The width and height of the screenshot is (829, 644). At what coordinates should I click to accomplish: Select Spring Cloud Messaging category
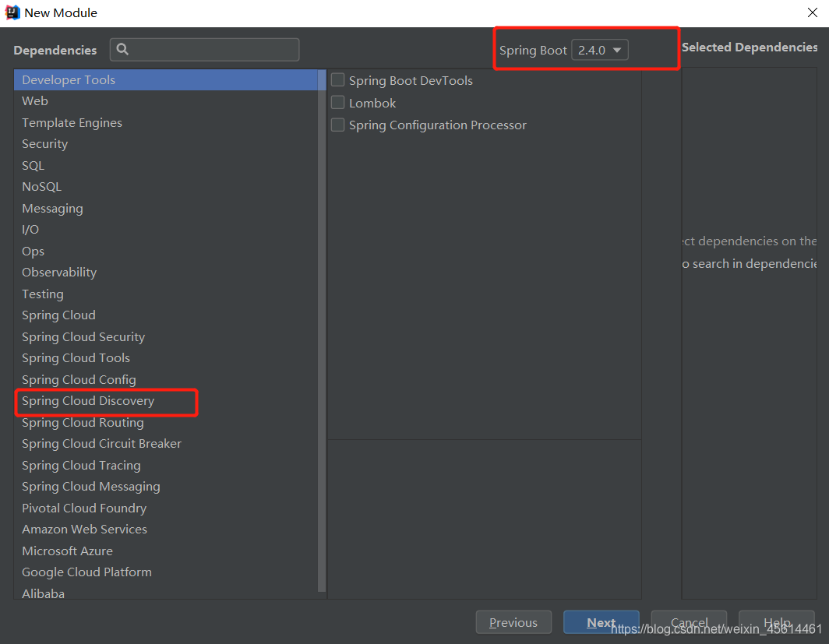166,487
